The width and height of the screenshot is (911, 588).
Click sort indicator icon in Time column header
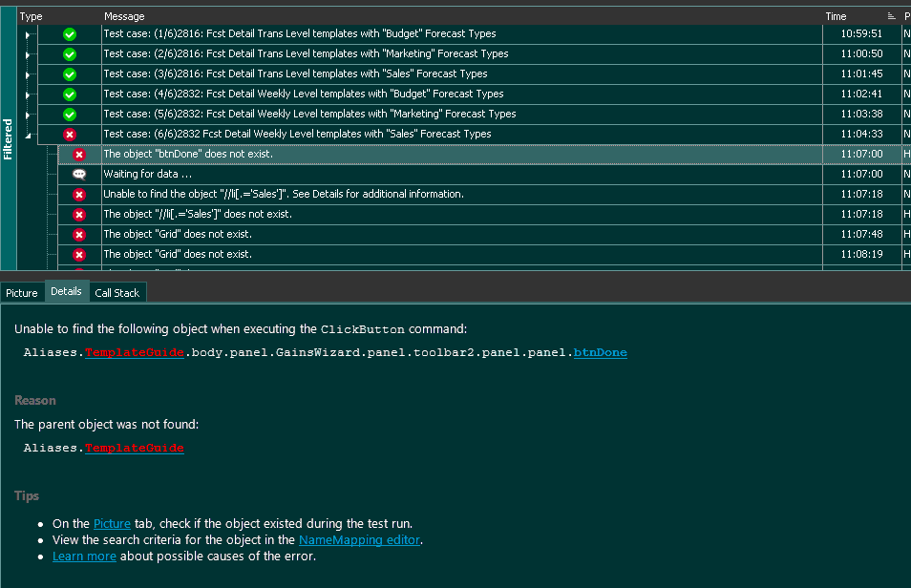coord(891,16)
